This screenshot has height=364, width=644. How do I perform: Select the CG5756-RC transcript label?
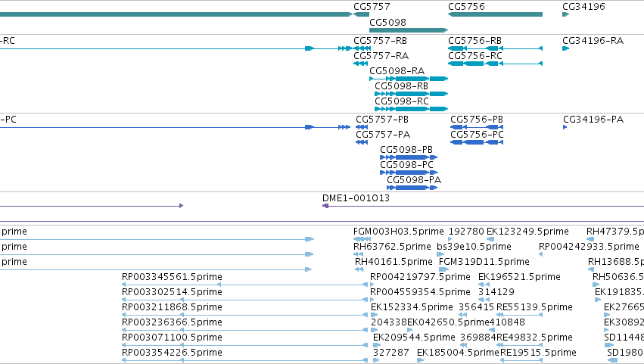475,56
